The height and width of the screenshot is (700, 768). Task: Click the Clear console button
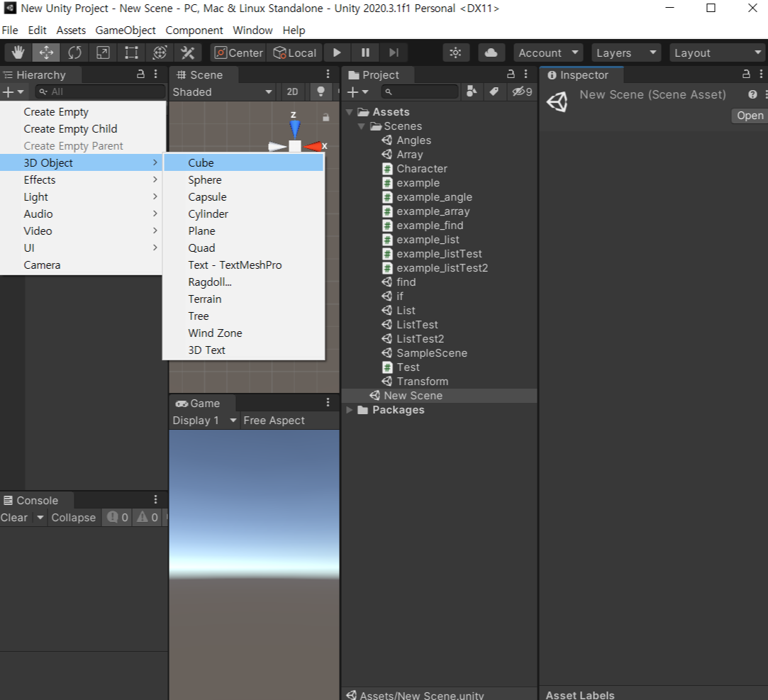[x=14, y=517]
